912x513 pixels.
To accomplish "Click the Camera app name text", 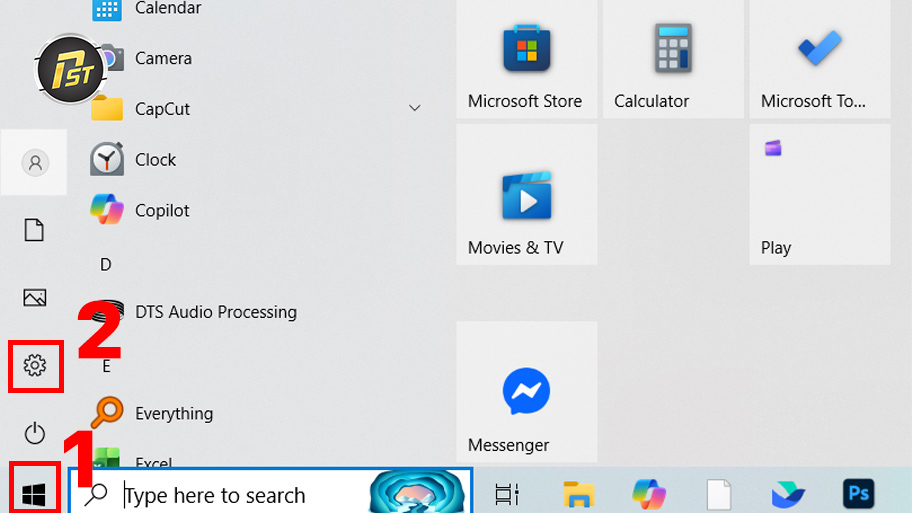I will point(163,58).
